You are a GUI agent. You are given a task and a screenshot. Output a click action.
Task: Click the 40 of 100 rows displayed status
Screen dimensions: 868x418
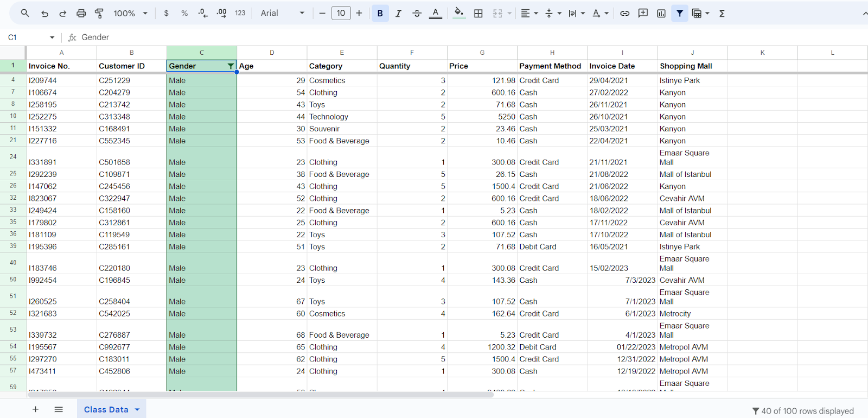tap(803, 411)
